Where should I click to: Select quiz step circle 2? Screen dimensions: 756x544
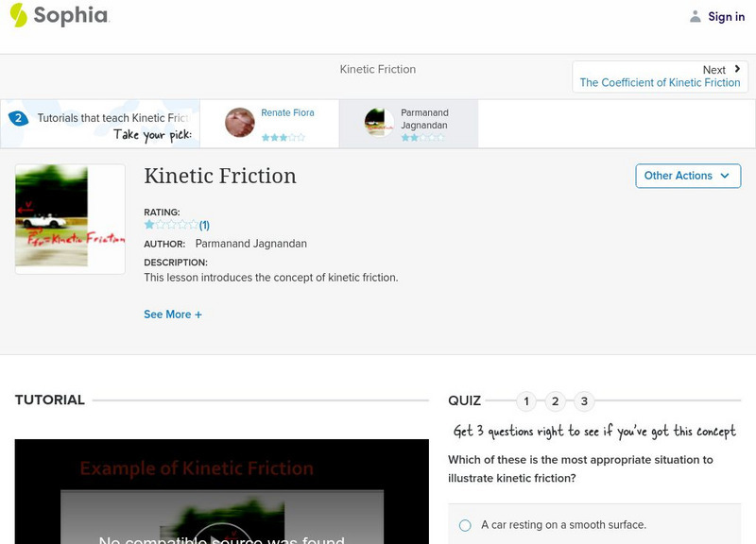pos(556,401)
